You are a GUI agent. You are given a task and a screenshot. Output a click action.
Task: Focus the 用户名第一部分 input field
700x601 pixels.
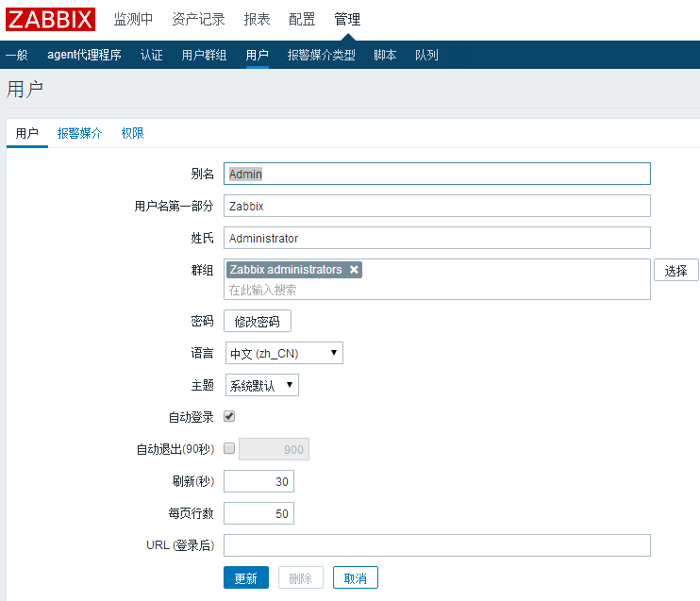point(437,206)
